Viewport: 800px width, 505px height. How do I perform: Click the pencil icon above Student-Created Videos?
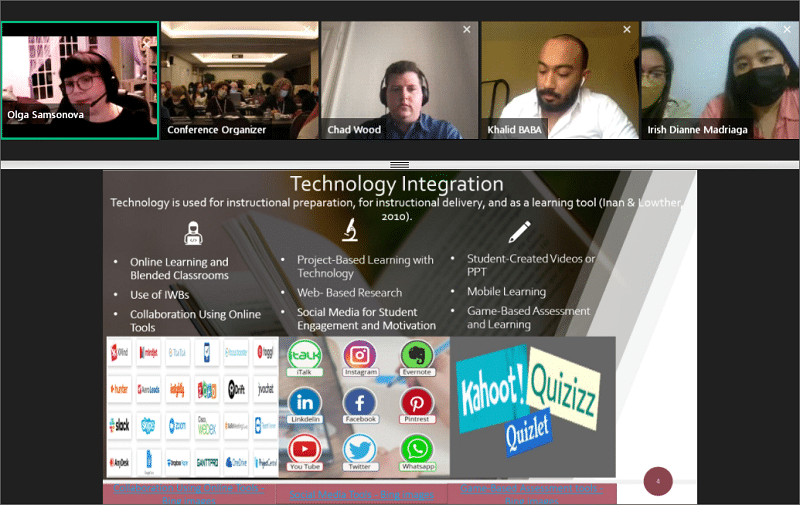pyautogui.click(x=519, y=232)
